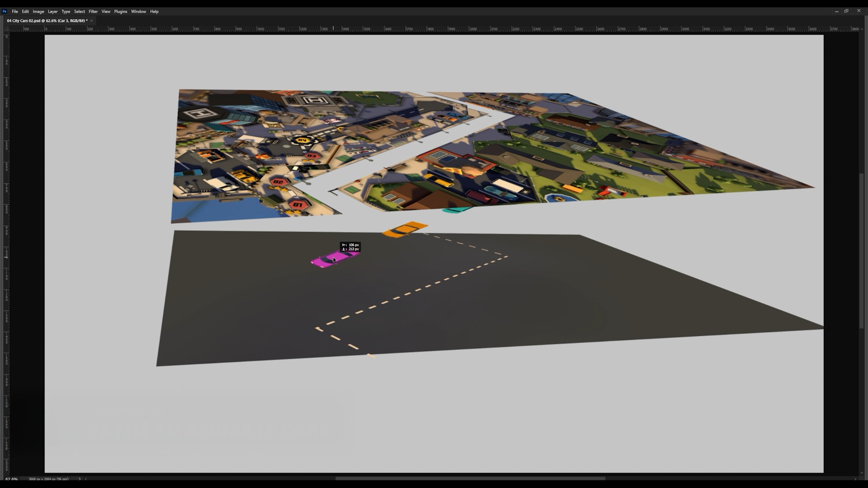Open the Filter menu
Image resolution: width=868 pixels, height=488 pixels.
point(93,11)
